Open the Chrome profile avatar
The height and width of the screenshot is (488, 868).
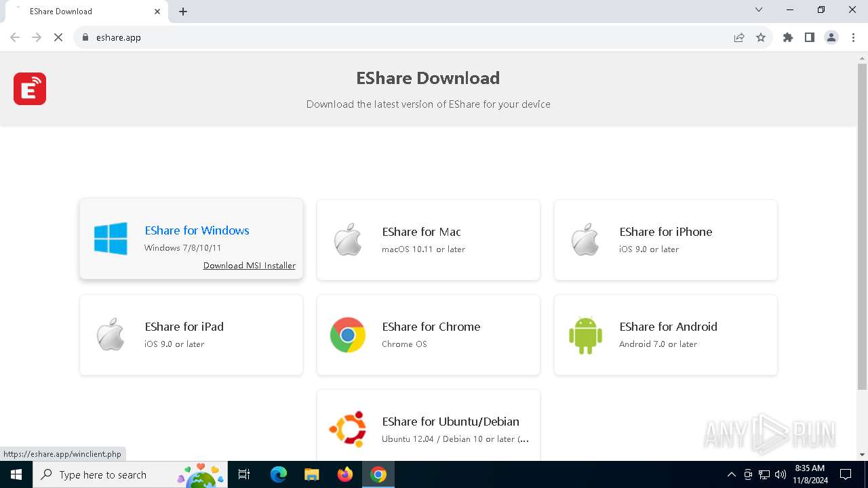click(831, 37)
